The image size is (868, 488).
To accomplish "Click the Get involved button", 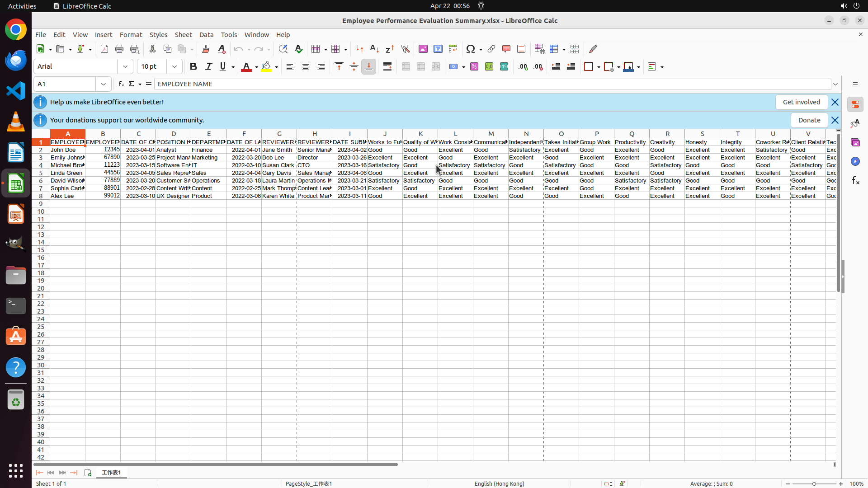I will tap(801, 102).
